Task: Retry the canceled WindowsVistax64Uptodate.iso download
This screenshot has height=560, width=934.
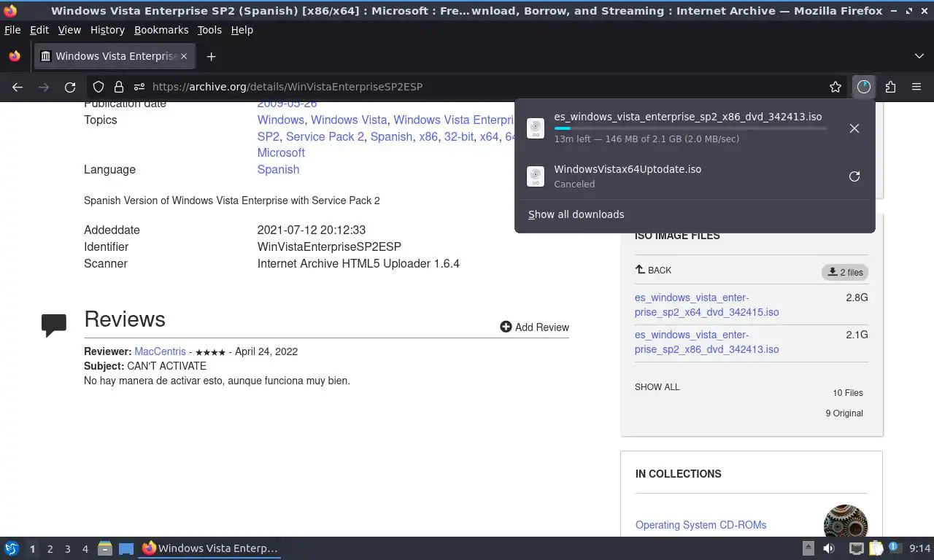Action: click(x=854, y=176)
